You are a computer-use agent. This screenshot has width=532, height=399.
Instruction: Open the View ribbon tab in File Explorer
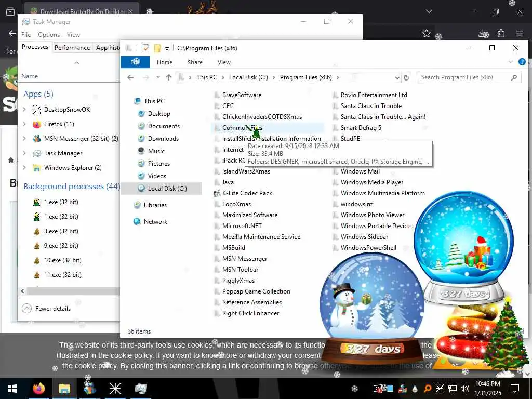click(x=224, y=62)
